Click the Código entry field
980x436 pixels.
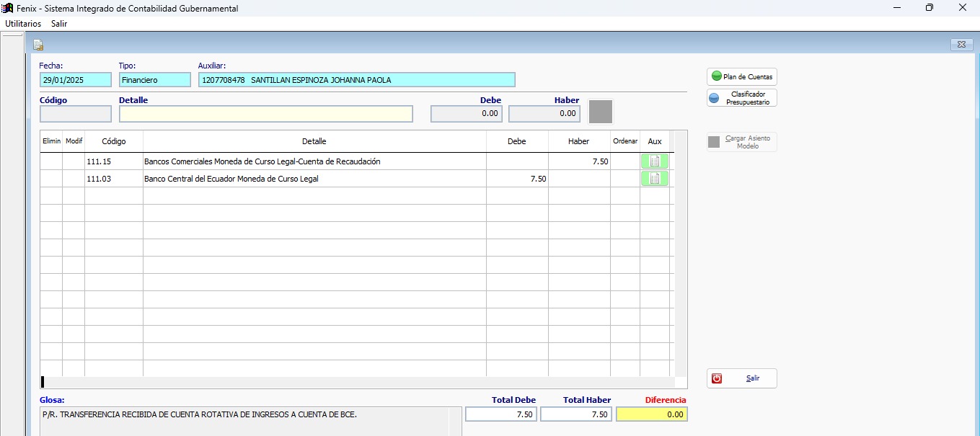point(76,114)
